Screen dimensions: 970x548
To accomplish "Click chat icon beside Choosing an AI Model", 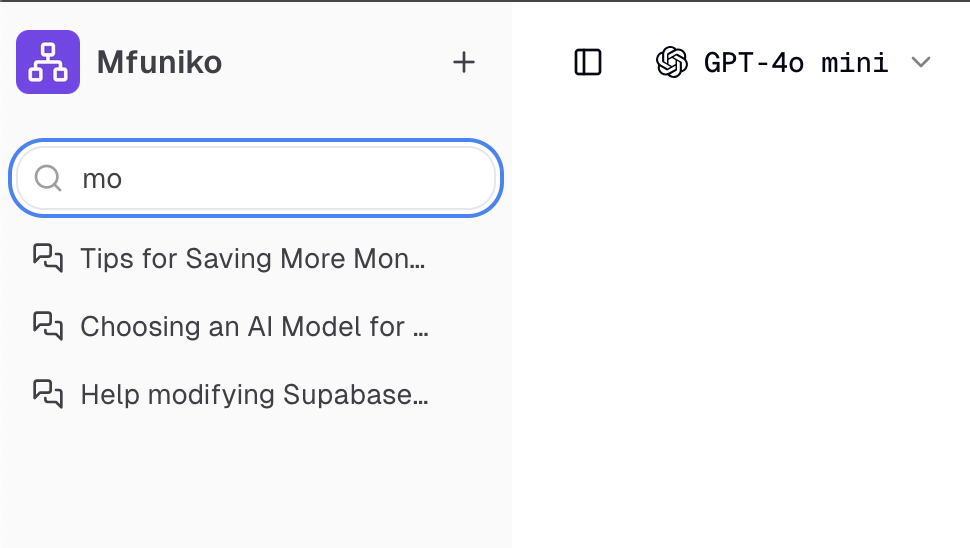I will [47, 326].
